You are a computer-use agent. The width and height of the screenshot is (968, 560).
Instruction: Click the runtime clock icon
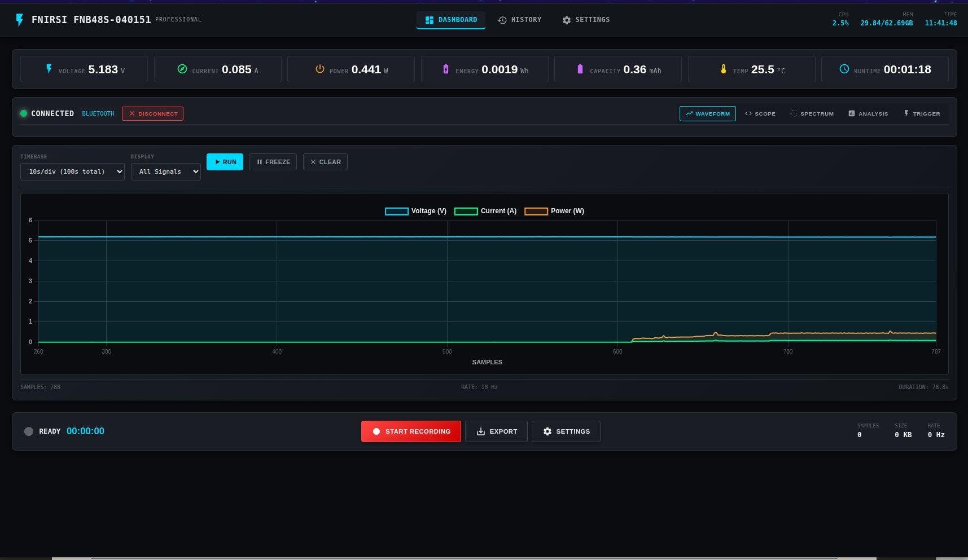tap(844, 69)
